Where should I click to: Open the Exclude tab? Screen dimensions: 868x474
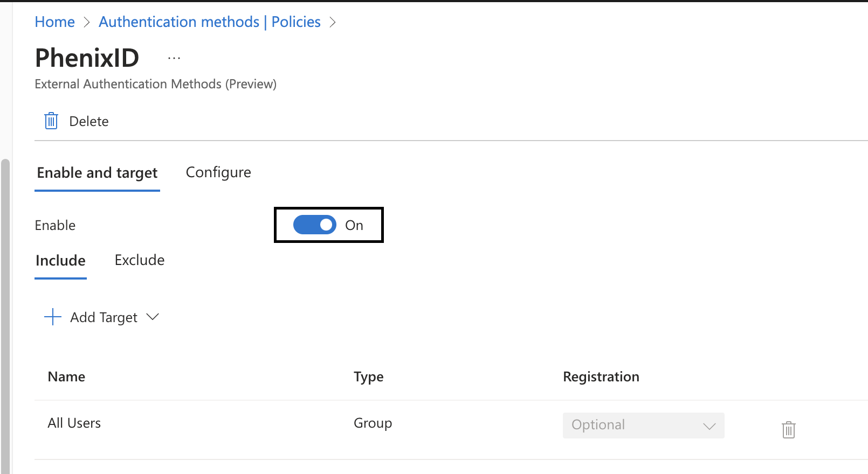140,260
